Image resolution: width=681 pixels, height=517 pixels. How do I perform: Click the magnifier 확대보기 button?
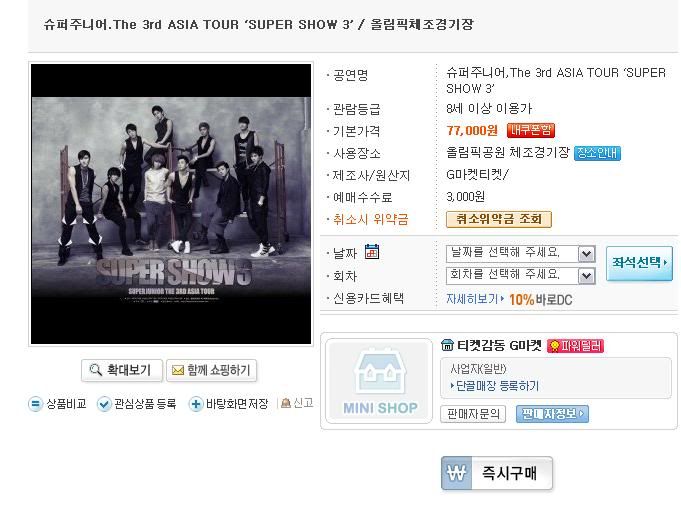[122, 370]
